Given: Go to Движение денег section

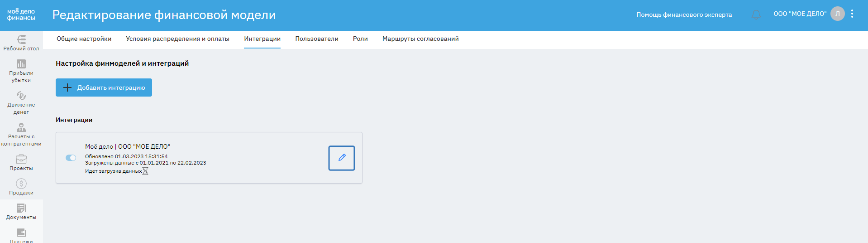Looking at the screenshot, I should (21, 103).
